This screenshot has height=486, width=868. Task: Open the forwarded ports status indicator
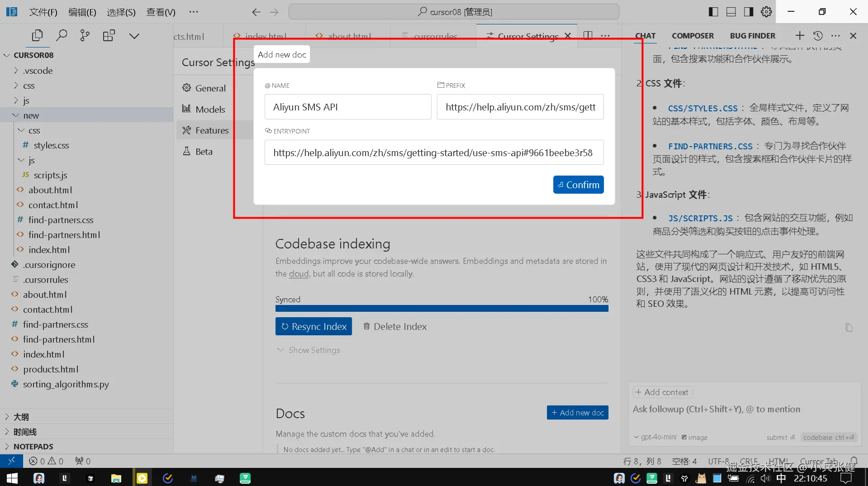(x=83, y=461)
